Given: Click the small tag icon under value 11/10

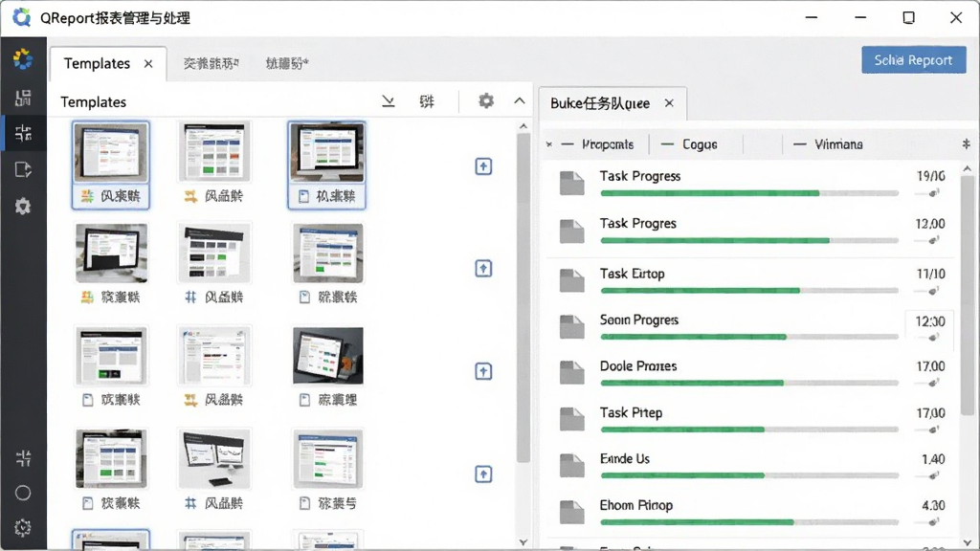Looking at the screenshot, I should click(933, 291).
